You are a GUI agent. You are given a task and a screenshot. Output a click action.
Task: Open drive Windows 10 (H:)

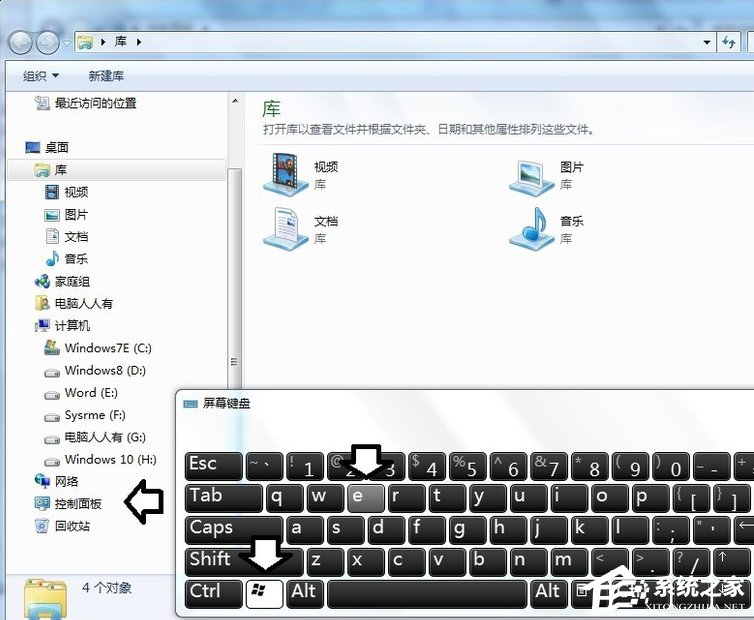tap(101, 459)
